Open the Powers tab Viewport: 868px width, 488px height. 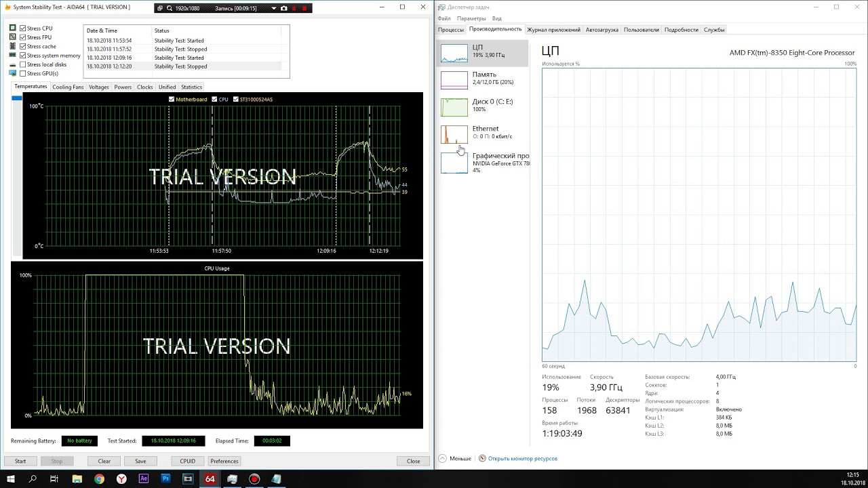[123, 87]
